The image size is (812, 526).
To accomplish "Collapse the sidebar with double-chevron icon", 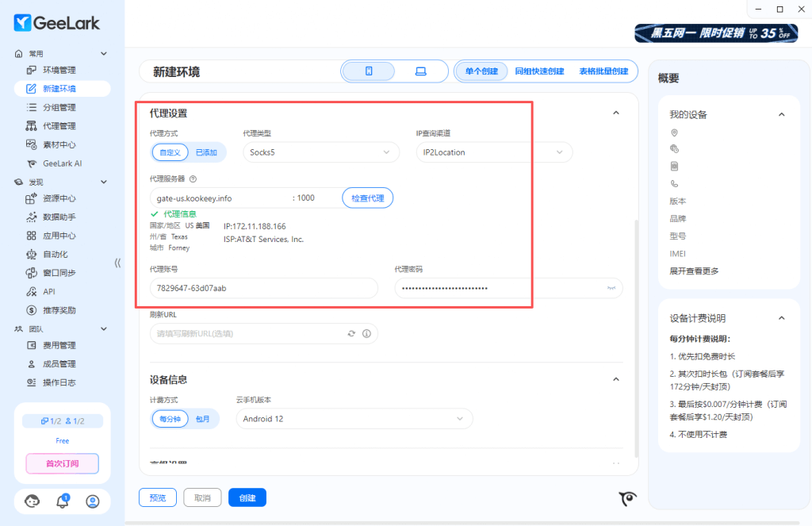I will click(x=117, y=263).
